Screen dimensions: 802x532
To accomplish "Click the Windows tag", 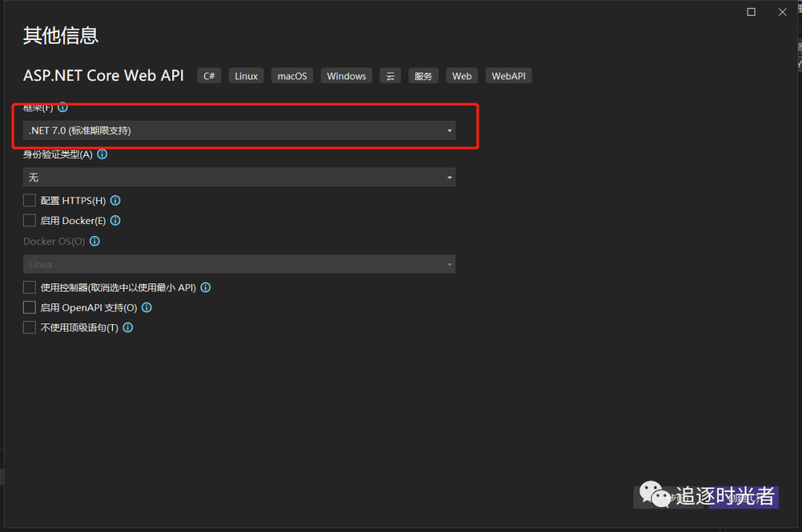I will (x=346, y=76).
